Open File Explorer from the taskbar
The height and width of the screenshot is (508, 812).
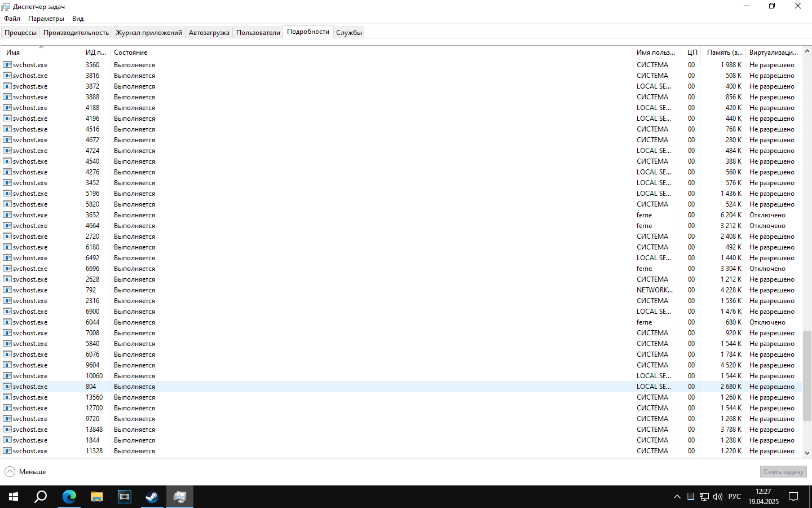[97, 497]
